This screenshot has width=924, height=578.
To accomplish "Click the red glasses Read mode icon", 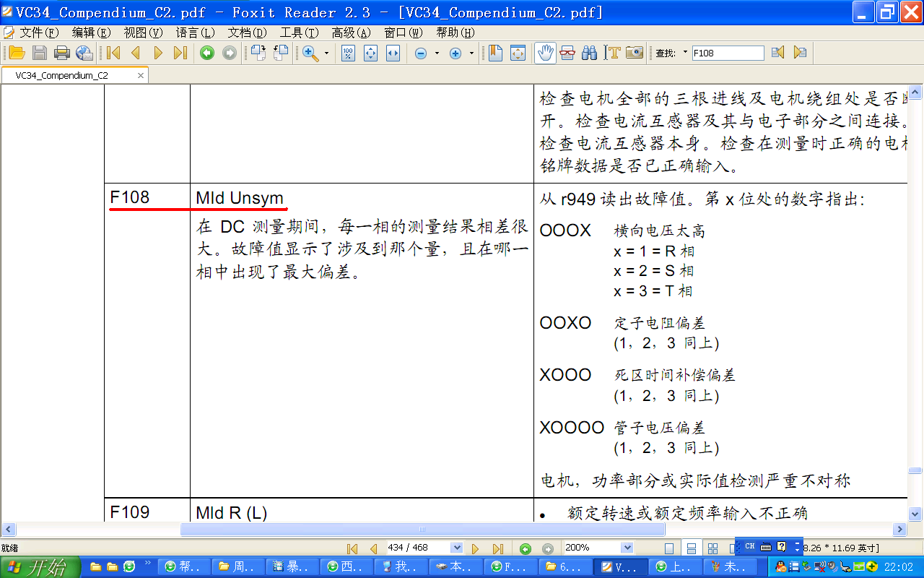I will pyautogui.click(x=567, y=53).
